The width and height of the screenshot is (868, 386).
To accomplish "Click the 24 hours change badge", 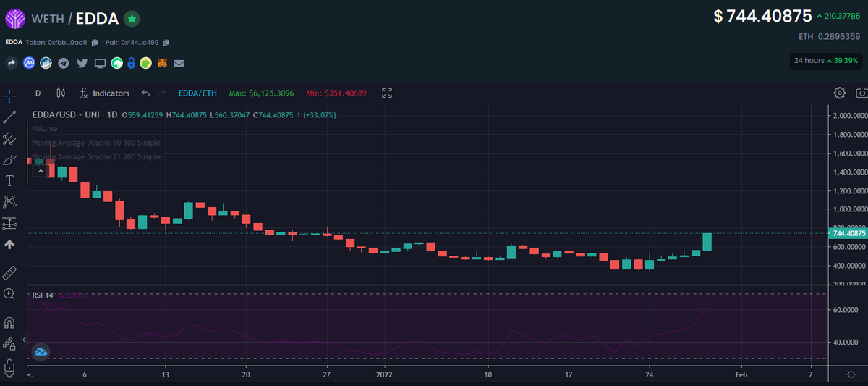I will pos(826,60).
